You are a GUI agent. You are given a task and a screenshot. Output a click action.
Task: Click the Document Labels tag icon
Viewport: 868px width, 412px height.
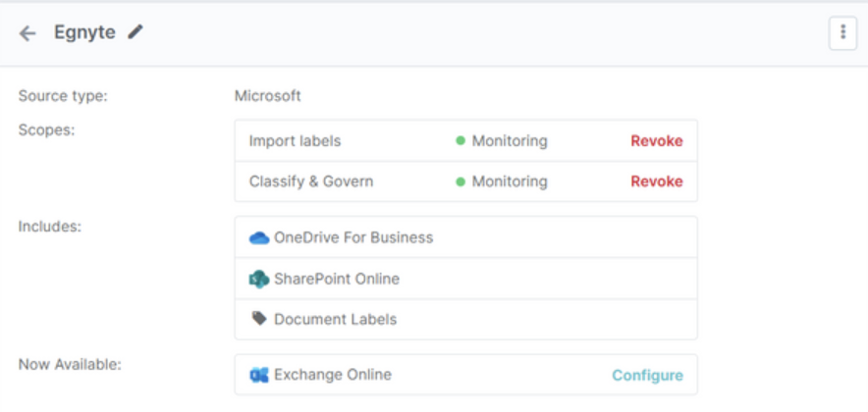(259, 319)
